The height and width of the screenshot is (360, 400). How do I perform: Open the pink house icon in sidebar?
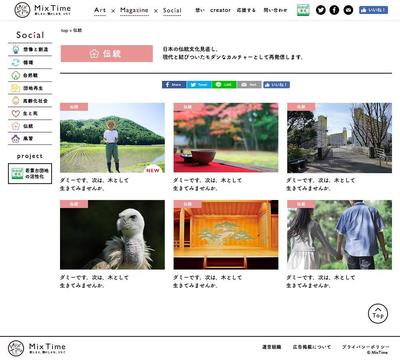[x=15, y=126]
